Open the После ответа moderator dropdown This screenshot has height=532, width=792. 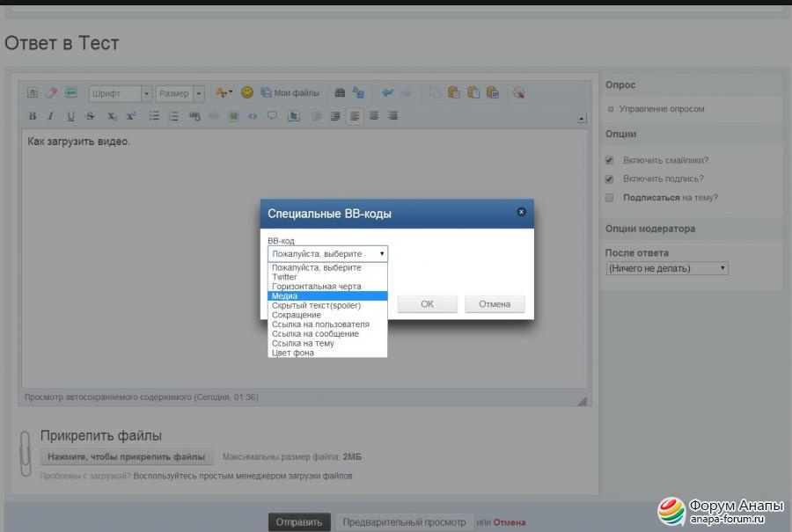[667, 268]
